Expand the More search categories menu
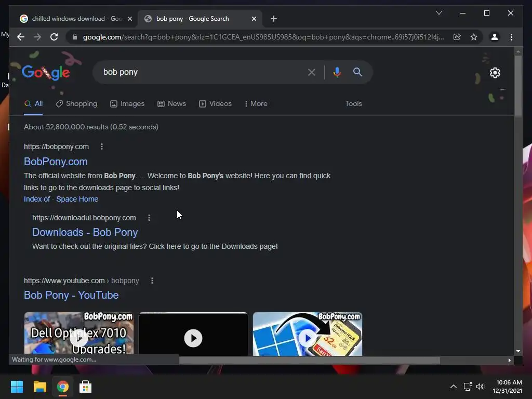532x399 pixels. tap(256, 104)
